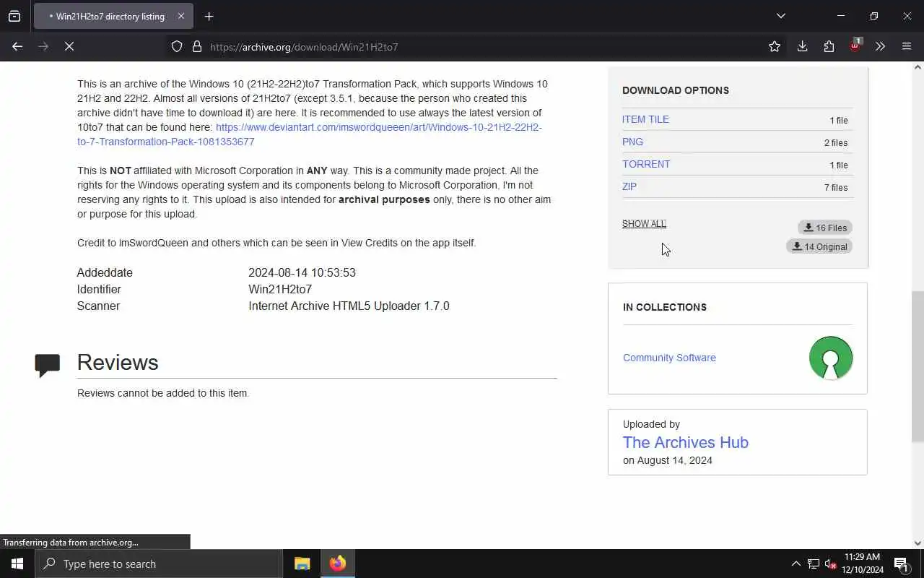This screenshot has height=578, width=924.
Task: Click the Reviews speech bubble icon
Action: pos(48,365)
